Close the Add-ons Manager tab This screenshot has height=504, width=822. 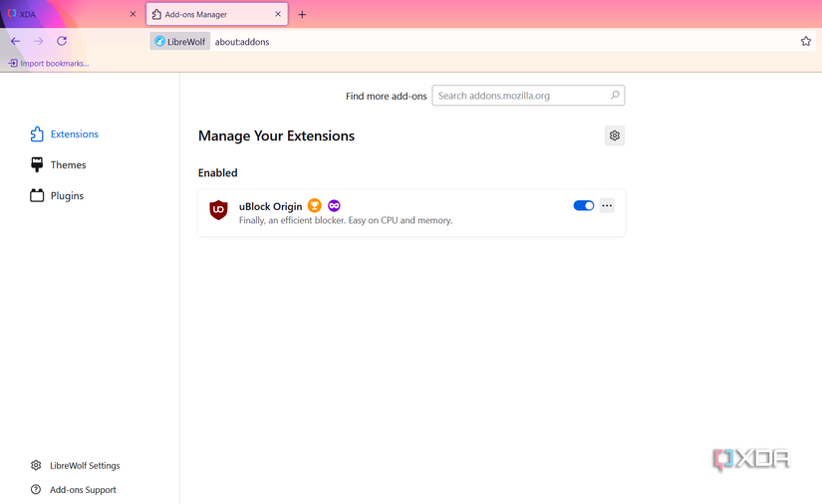click(278, 14)
